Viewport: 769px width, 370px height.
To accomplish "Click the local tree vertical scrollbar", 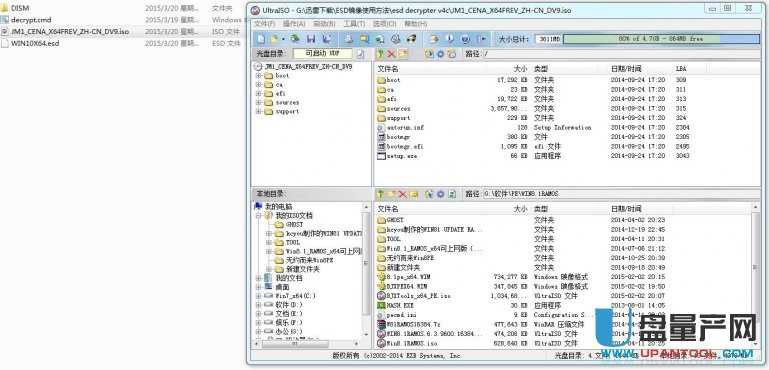I will pos(366,269).
